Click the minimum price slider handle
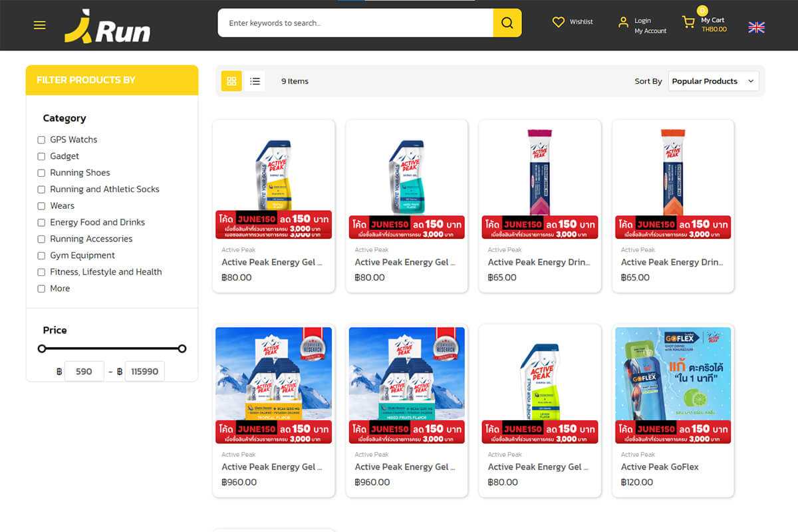The height and width of the screenshot is (532, 798). click(42, 348)
